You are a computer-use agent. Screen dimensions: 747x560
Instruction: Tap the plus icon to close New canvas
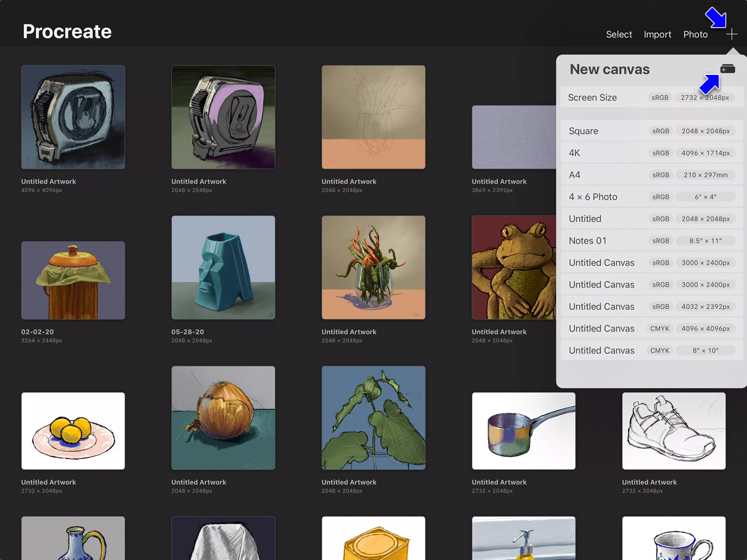pos(732,34)
